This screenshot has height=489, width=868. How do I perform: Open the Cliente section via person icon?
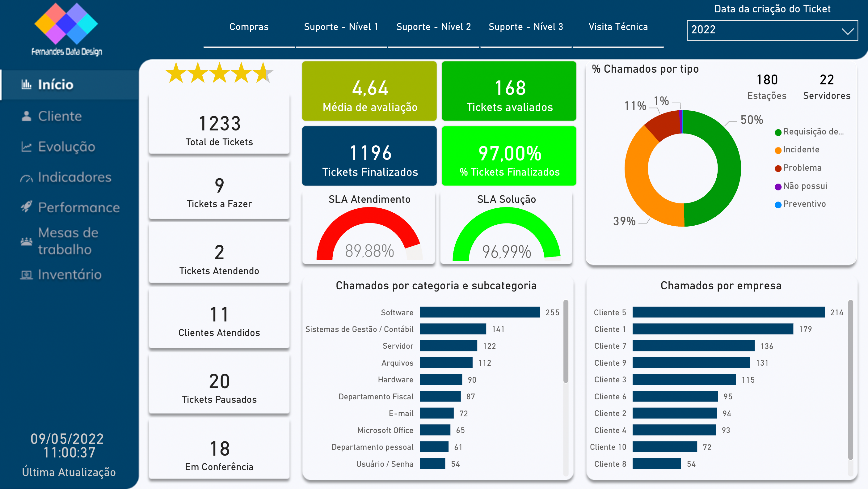(x=26, y=116)
